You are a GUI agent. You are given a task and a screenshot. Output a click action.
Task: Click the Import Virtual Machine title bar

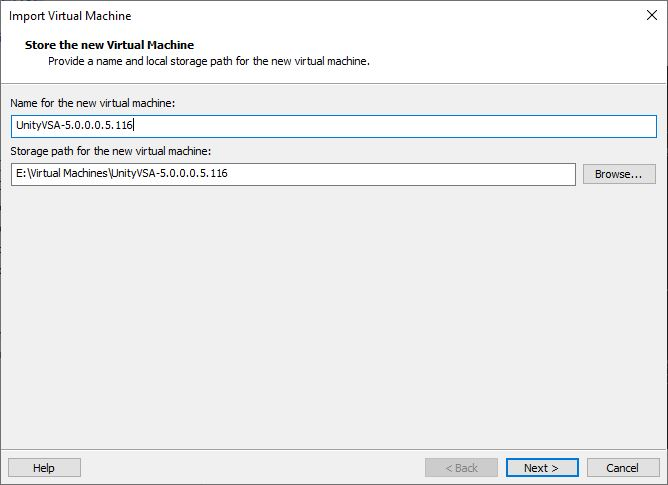click(300, 16)
